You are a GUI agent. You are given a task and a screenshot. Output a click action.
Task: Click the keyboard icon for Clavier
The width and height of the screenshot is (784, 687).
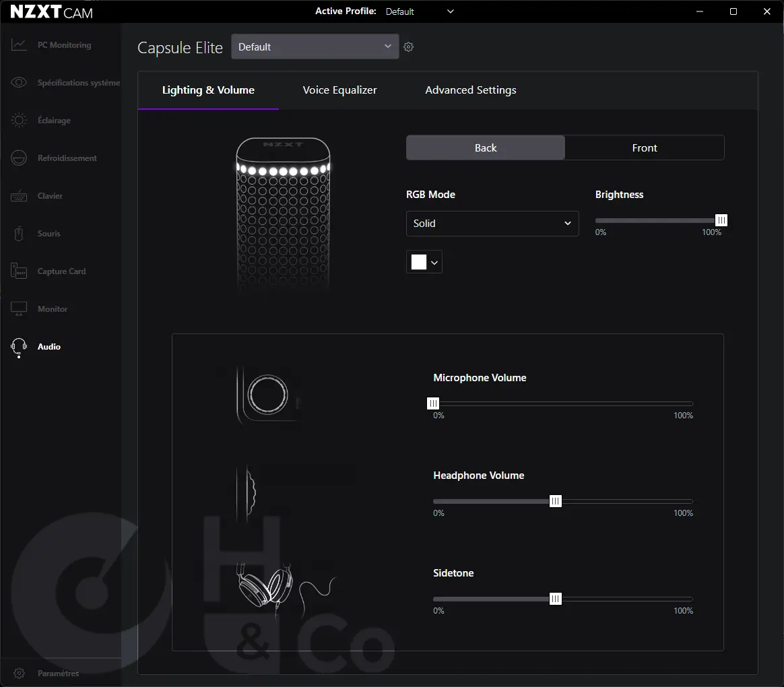click(19, 196)
